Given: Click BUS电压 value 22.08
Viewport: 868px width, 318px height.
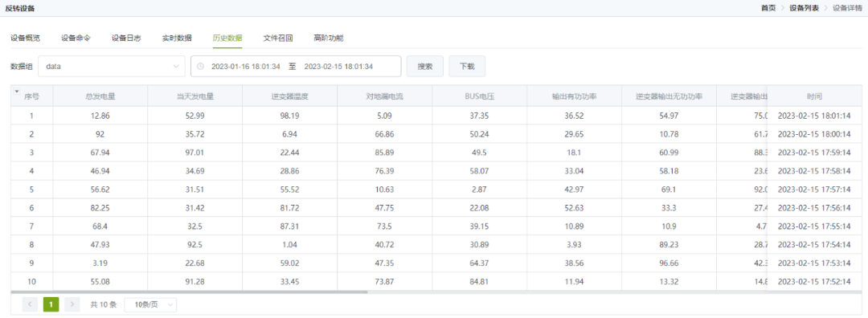Looking at the screenshot, I should pyautogui.click(x=479, y=207).
